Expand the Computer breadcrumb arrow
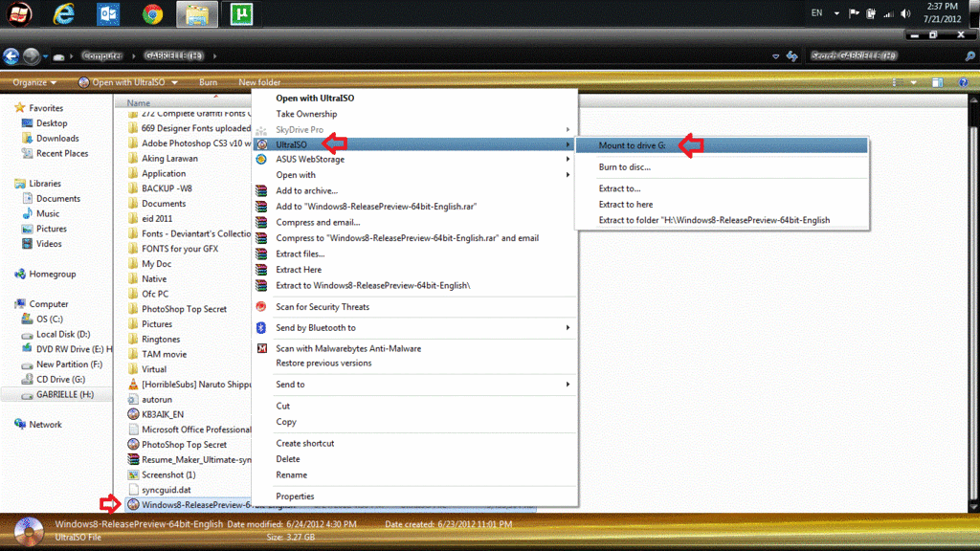This screenshot has width=980, height=551. pos(133,56)
